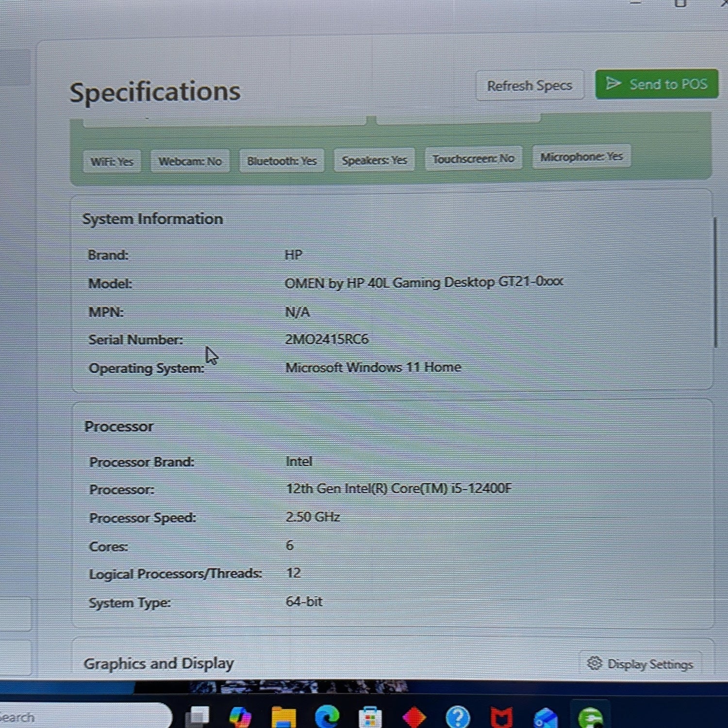The width and height of the screenshot is (728, 728).
Task: Click the "Logical Processors/Threads:" label
Action: [x=176, y=574]
